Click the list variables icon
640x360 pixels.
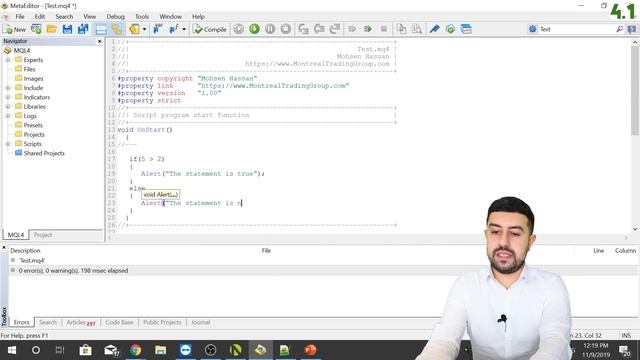[x=157, y=29]
